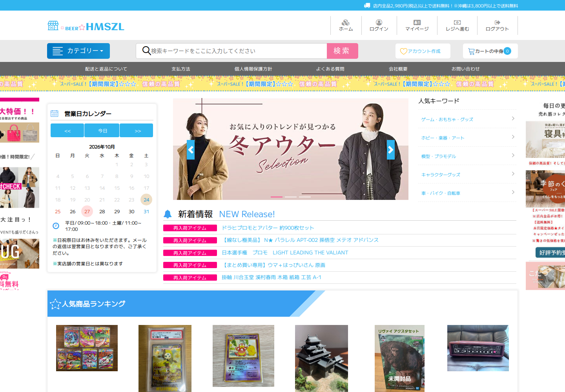Viewport: 565px width, 392px height.
Task: Proceed to checkout via レジへ進む icon
Action: [457, 22]
